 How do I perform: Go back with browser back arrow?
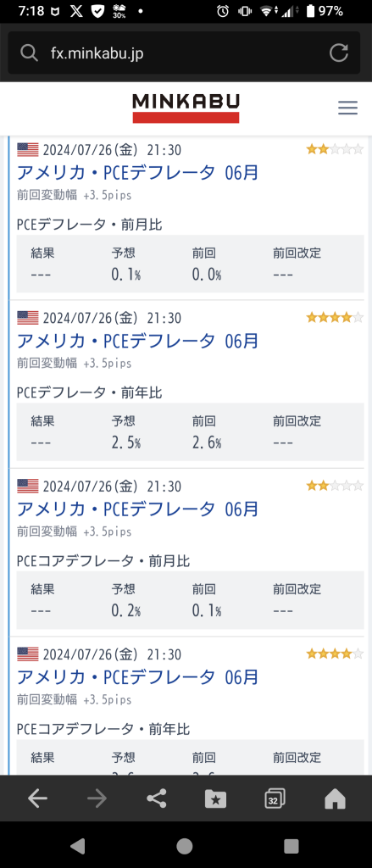37,798
